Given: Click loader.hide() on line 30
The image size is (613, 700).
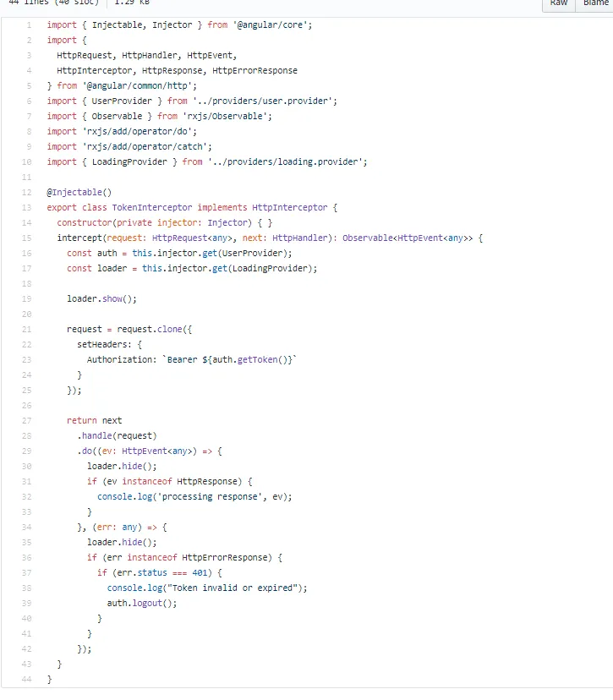Looking at the screenshot, I should click(122, 466).
